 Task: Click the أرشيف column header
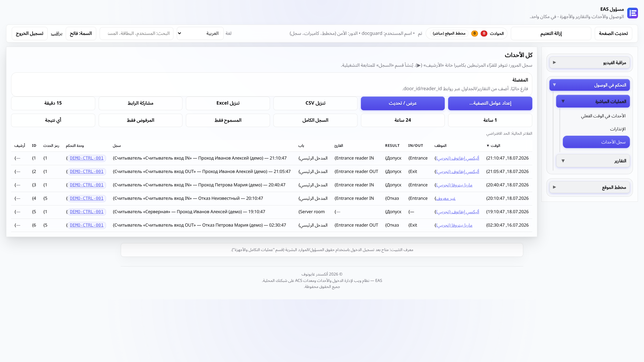(x=20, y=145)
